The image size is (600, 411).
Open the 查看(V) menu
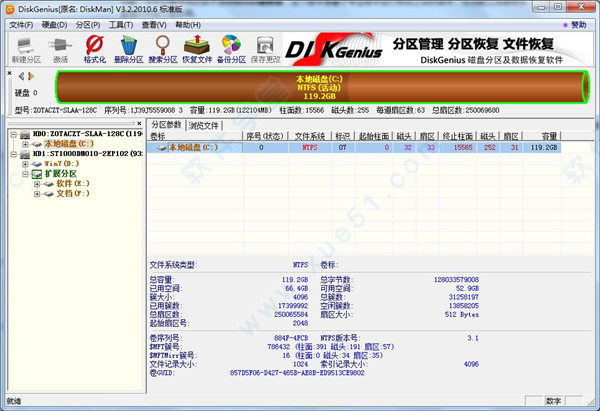(x=154, y=25)
